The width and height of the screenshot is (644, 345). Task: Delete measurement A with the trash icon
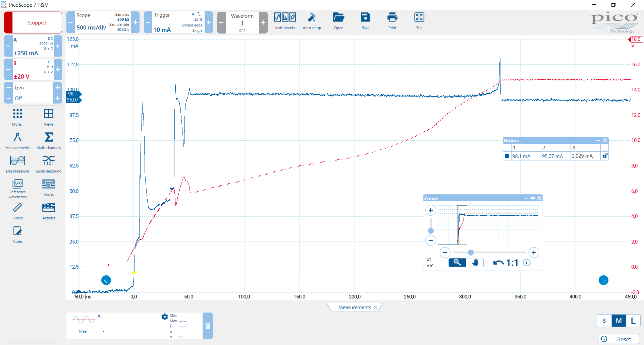click(208, 326)
